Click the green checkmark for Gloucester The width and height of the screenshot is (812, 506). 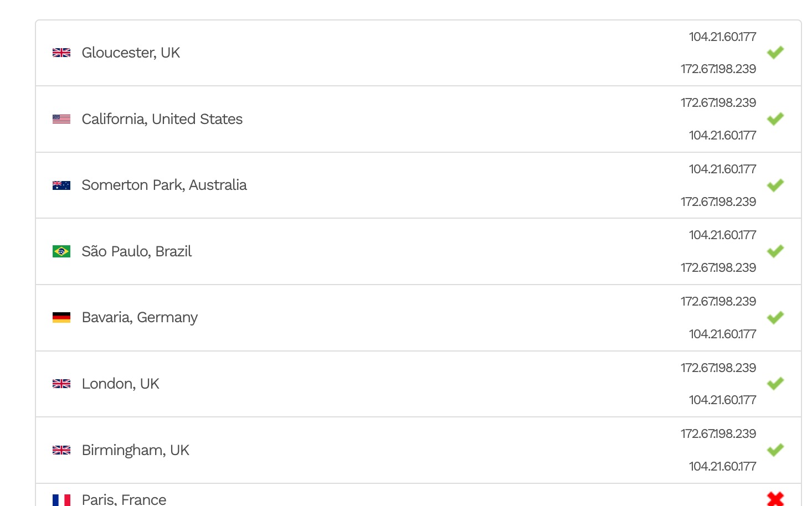(775, 53)
